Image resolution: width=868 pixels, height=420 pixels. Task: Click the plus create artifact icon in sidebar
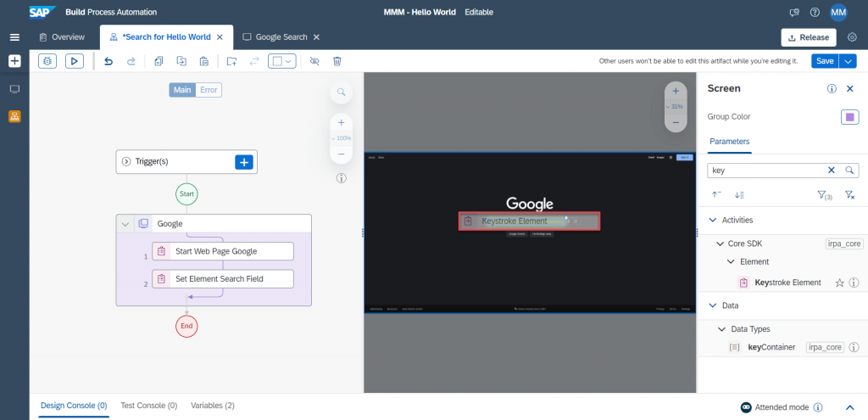pos(15,61)
